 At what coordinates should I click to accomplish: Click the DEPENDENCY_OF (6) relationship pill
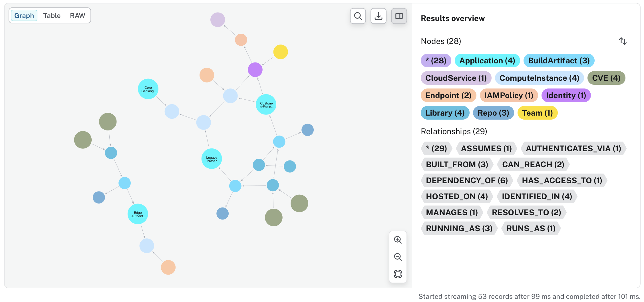[x=466, y=180]
